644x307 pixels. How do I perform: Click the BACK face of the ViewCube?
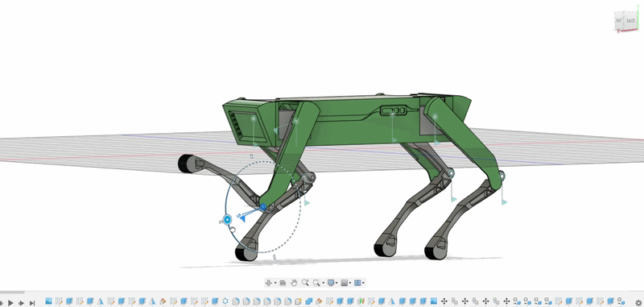tap(630, 21)
